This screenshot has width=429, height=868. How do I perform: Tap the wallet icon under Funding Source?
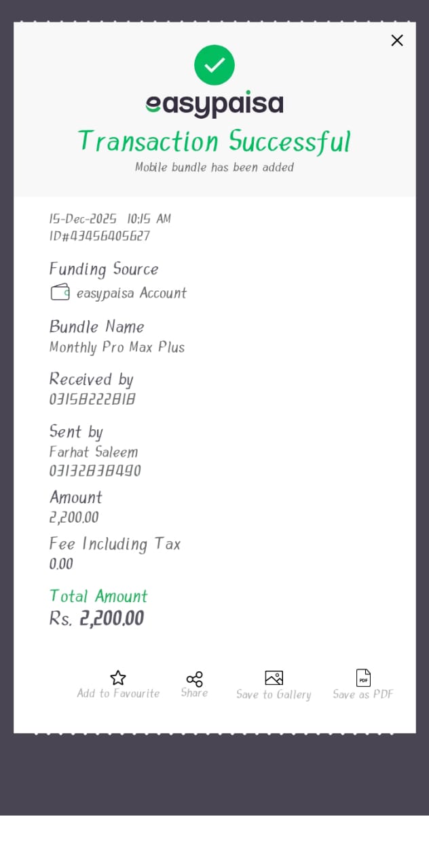60,292
